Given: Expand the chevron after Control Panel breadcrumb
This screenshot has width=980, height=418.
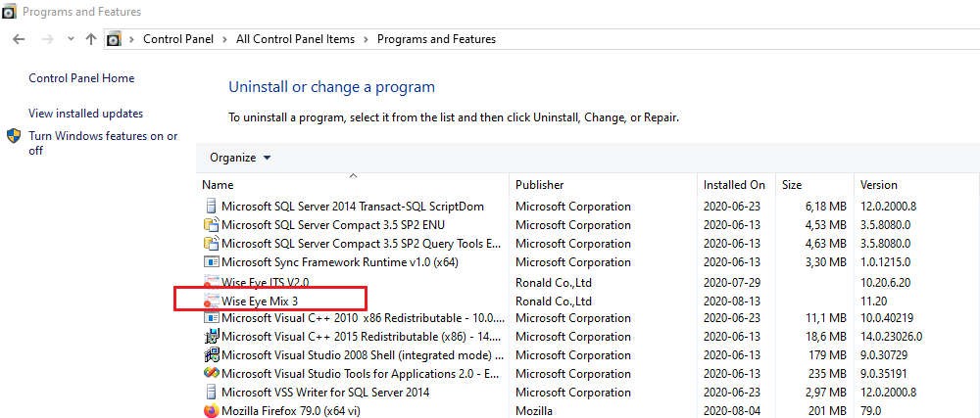Looking at the screenshot, I should (x=226, y=39).
